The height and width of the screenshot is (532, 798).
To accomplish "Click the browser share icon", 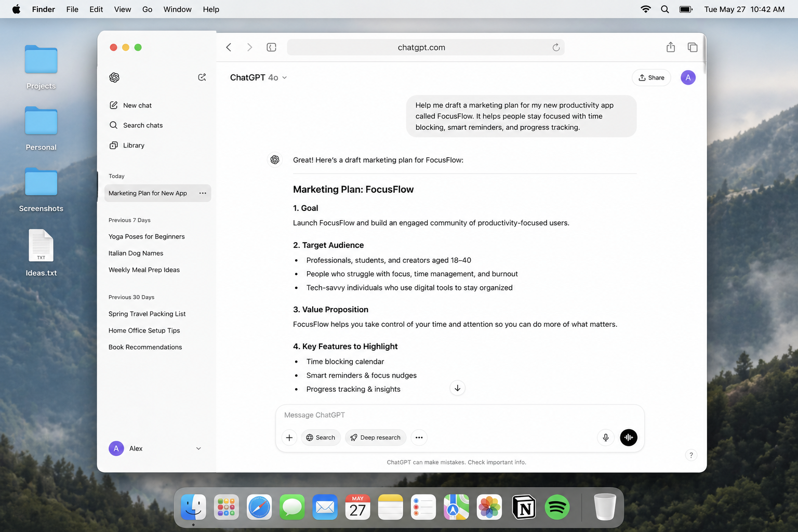I will 671,47.
